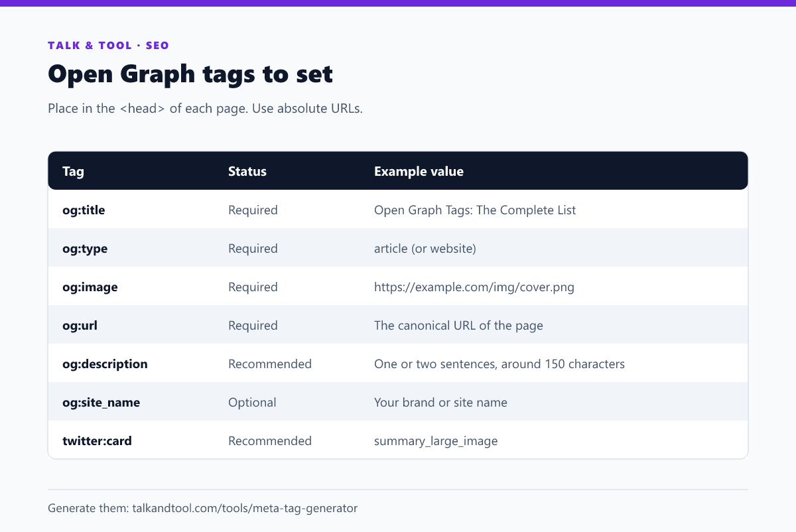Click the example.com cover.png URL value
The width and height of the screenshot is (796, 532).
click(474, 287)
